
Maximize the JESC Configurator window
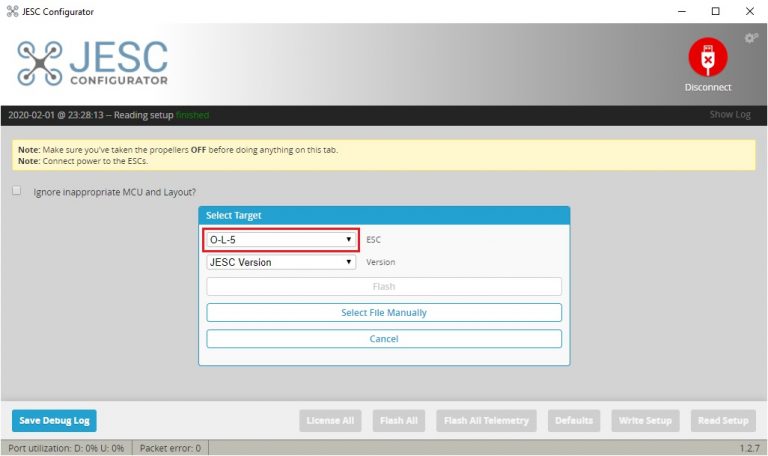[x=716, y=11]
